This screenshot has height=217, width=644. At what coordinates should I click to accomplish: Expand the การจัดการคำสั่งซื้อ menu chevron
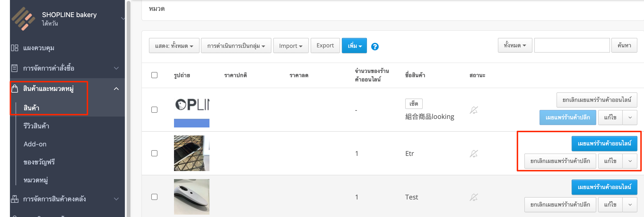coord(116,68)
